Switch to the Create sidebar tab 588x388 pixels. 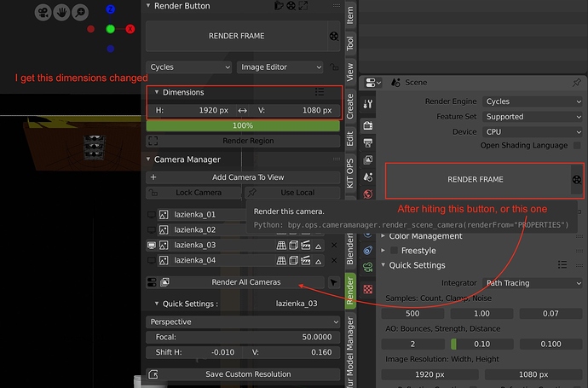click(x=350, y=107)
